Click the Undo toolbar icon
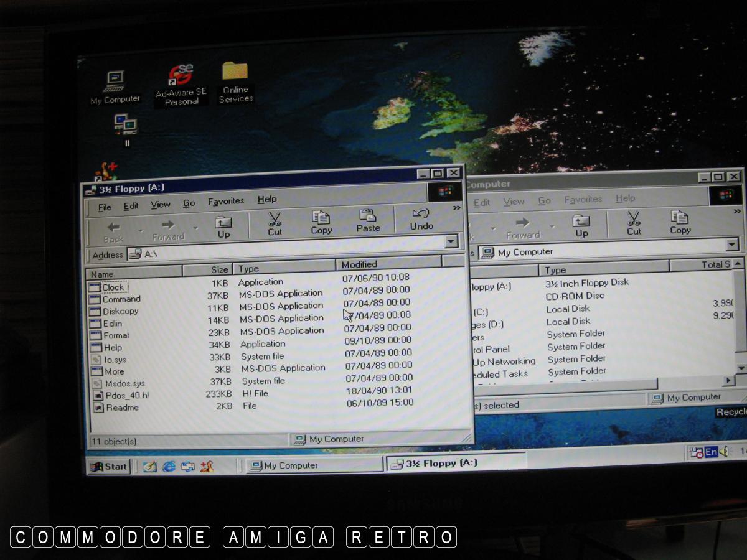The height and width of the screenshot is (560, 747). click(421, 218)
